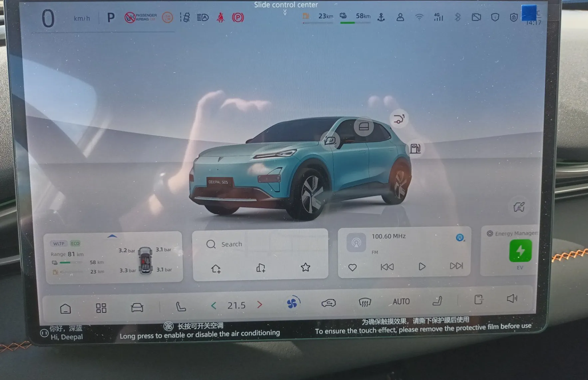Tap the 100.60 MHz station label
The width and height of the screenshot is (588, 380).
pyautogui.click(x=389, y=236)
